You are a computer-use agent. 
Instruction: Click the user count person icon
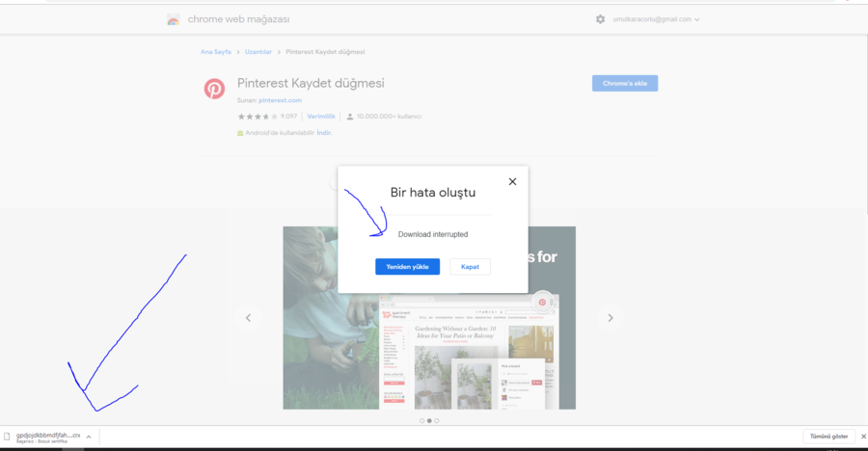coord(350,117)
